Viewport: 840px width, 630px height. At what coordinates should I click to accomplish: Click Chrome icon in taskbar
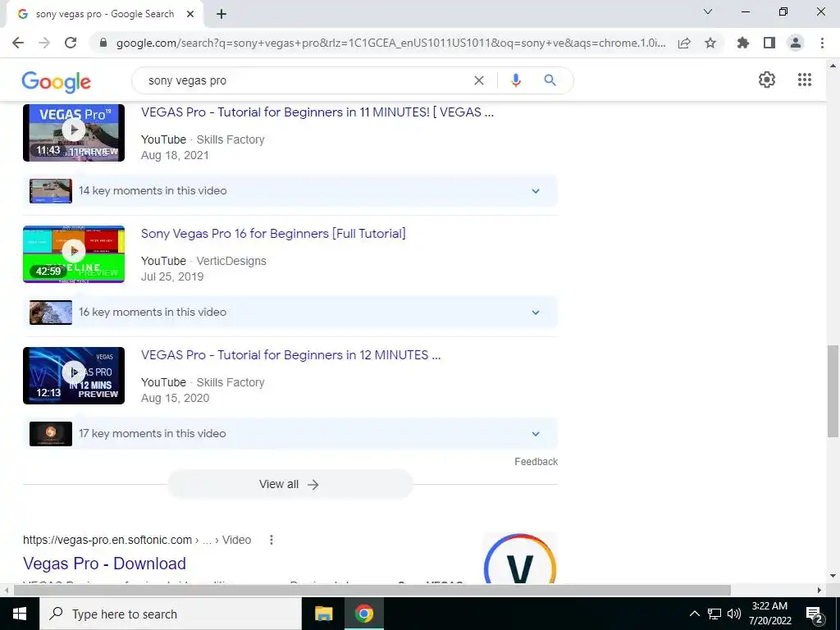(x=363, y=614)
